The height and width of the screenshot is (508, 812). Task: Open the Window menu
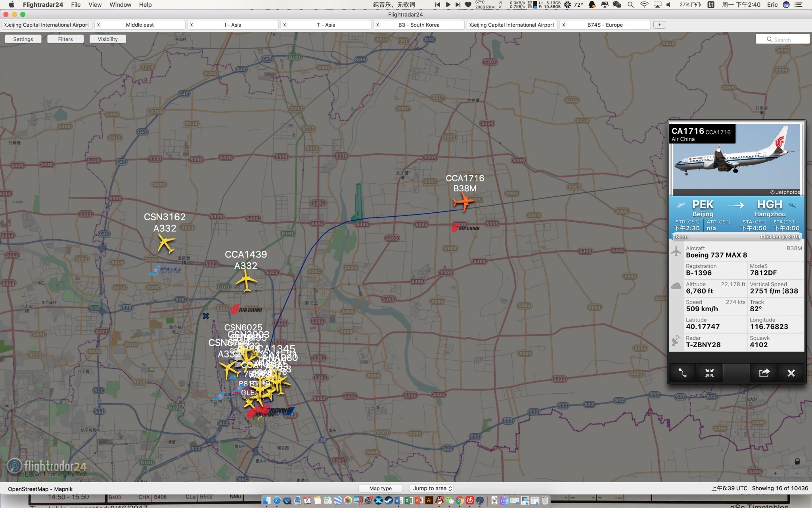[120, 5]
